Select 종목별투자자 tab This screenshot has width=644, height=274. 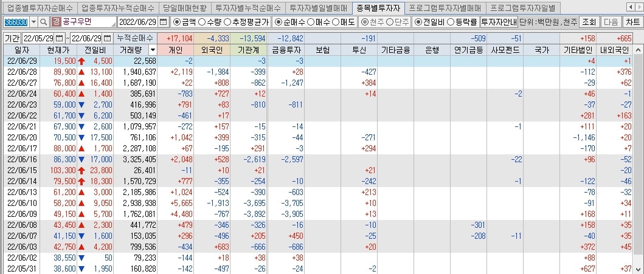tap(378, 8)
